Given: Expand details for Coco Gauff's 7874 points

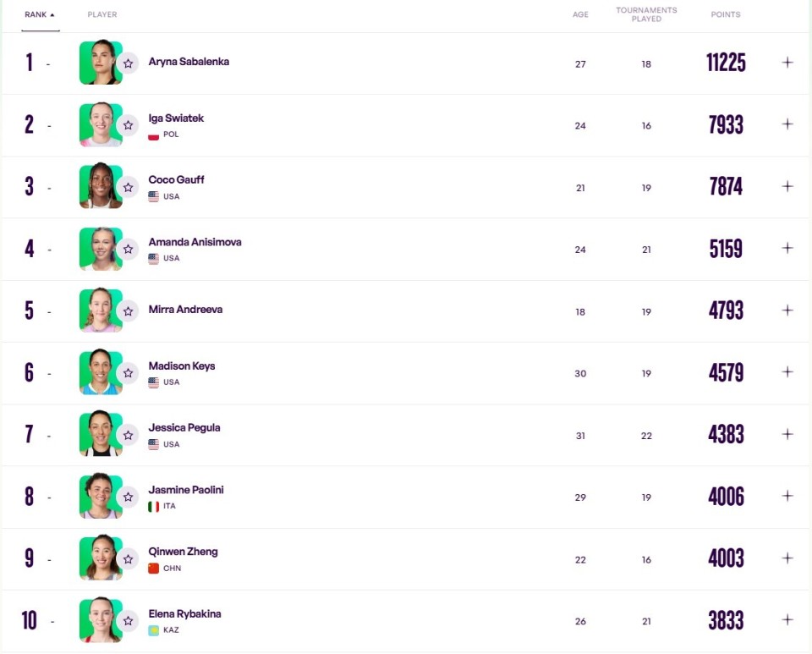Looking at the screenshot, I should [787, 186].
